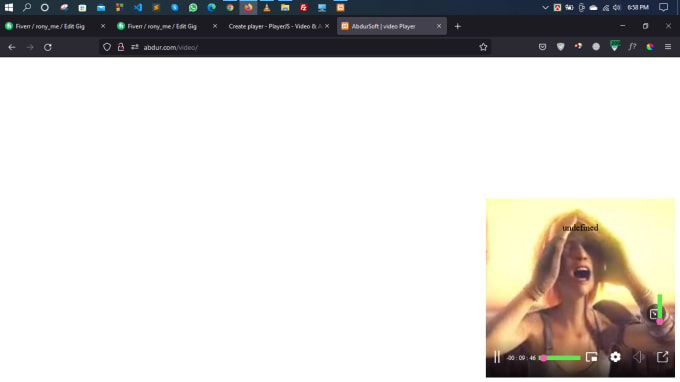The image size is (680, 382).
Task: Open Windows taskbar search
Action: [27, 7]
